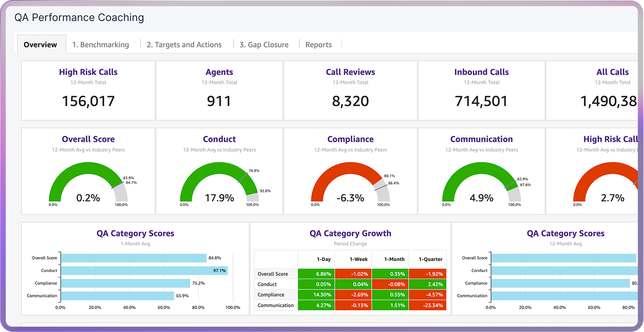
Task: Click the Overall Score bar labeled 84.8%
Action: [x=134, y=258]
